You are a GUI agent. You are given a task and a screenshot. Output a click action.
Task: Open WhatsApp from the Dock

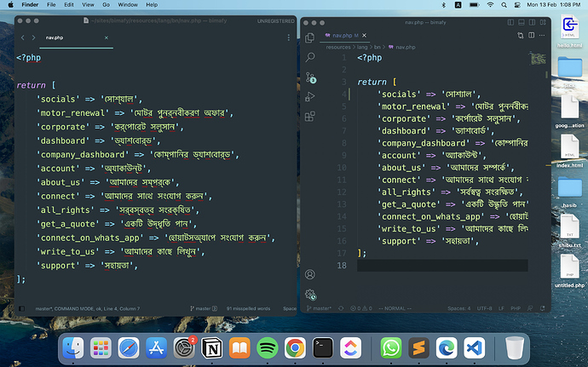point(391,348)
